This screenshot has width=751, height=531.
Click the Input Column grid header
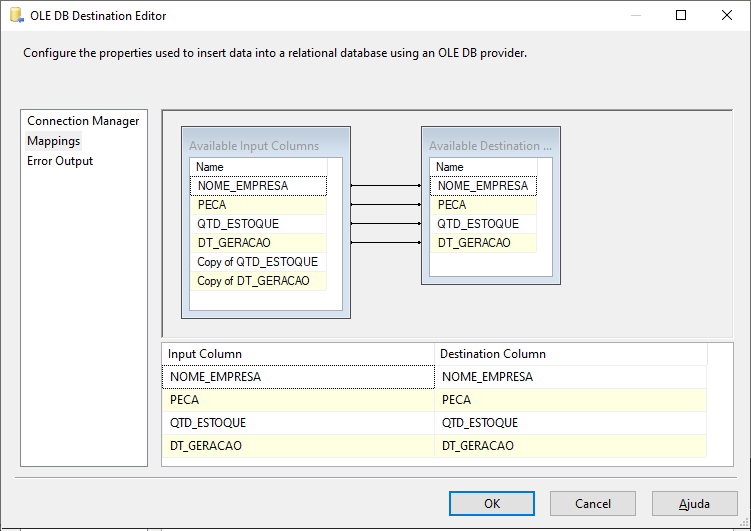click(x=298, y=354)
